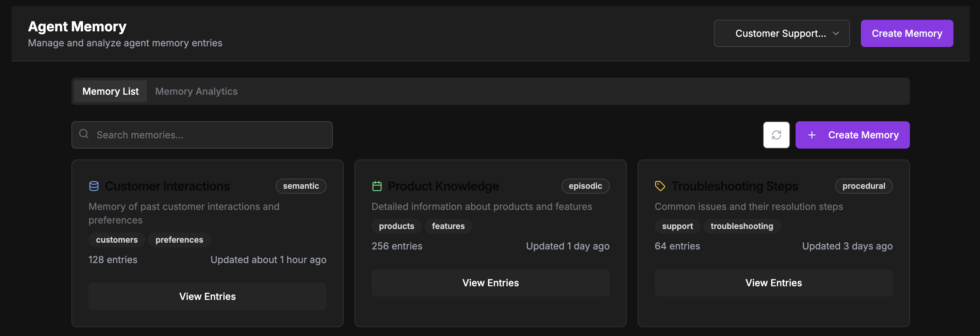Select the semantic type badge
Image resolution: width=980 pixels, height=336 pixels.
pos(300,186)
